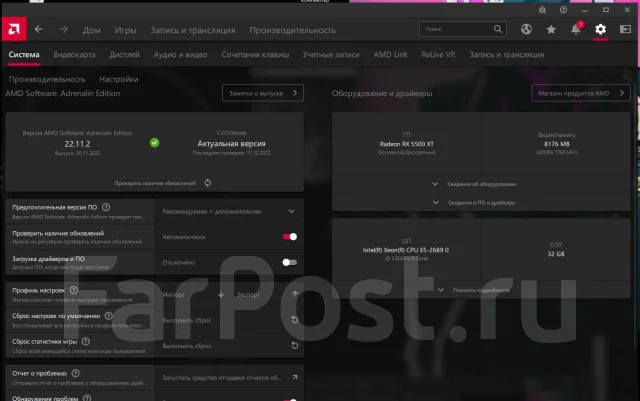The image size is (640, 401).
Task: Switch to the Видеокарта tab
Action: tap(74, 55)
